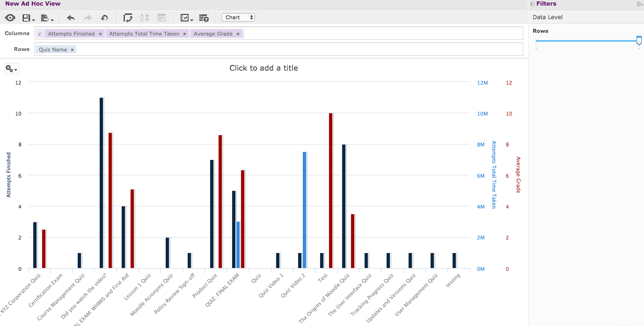Remove Attempts Finished from Columns
This screenshot has height=326, width=644.
coord(101,34)
